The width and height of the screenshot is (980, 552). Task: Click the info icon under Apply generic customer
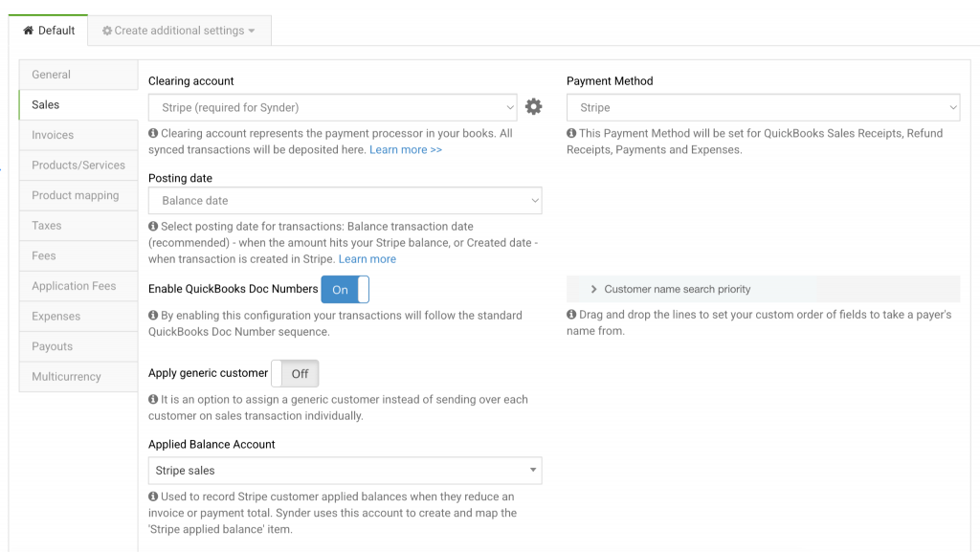point(153,400)
